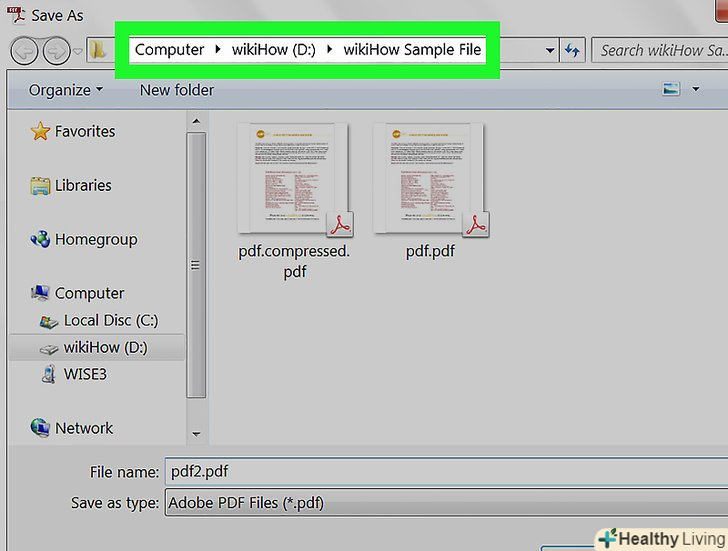Select Computer in navigation pane
Image resolution: width=728 pixels, height=551 pixels.
pos(90,293)
